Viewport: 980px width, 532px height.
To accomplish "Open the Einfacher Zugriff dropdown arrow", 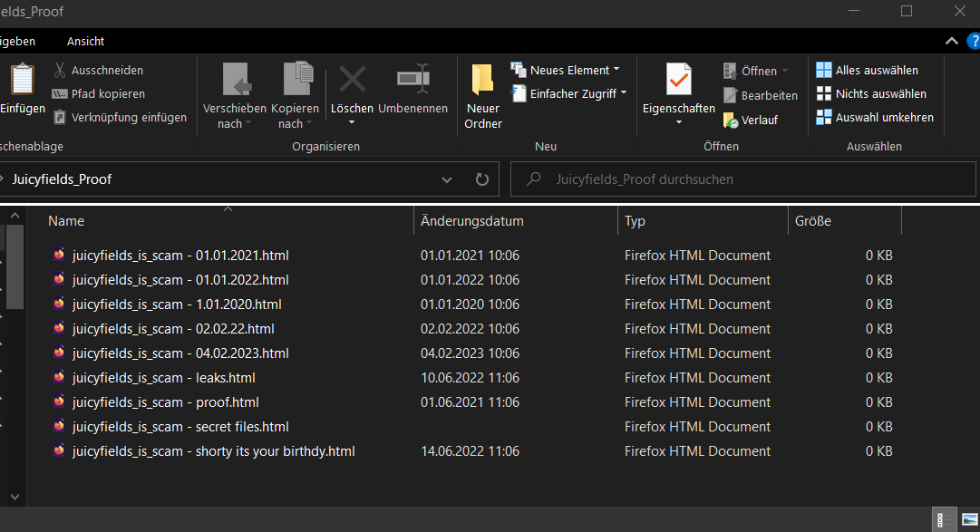I will (623, 92).
